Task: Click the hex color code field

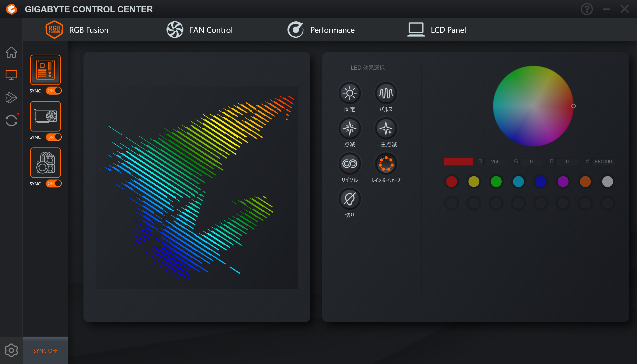Action: pyautogui.click(x=603, y=162)
